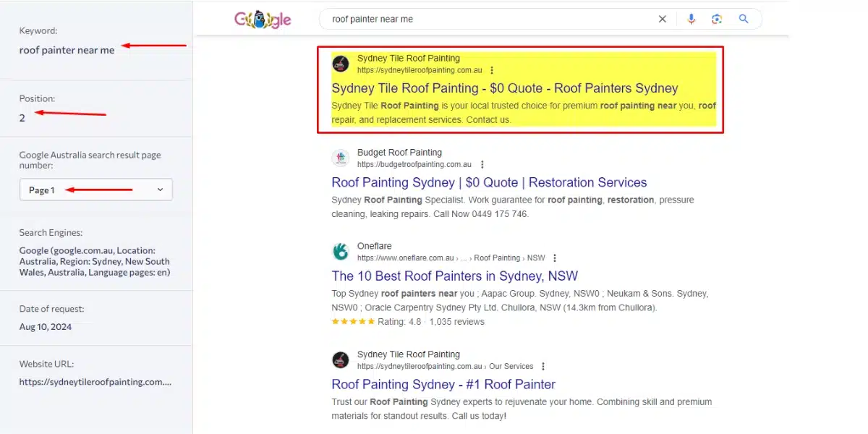The image size is (868, 434).
Task: Click the Oneflare site favicon
Action: pyautogui.click(x=341, y=252)
